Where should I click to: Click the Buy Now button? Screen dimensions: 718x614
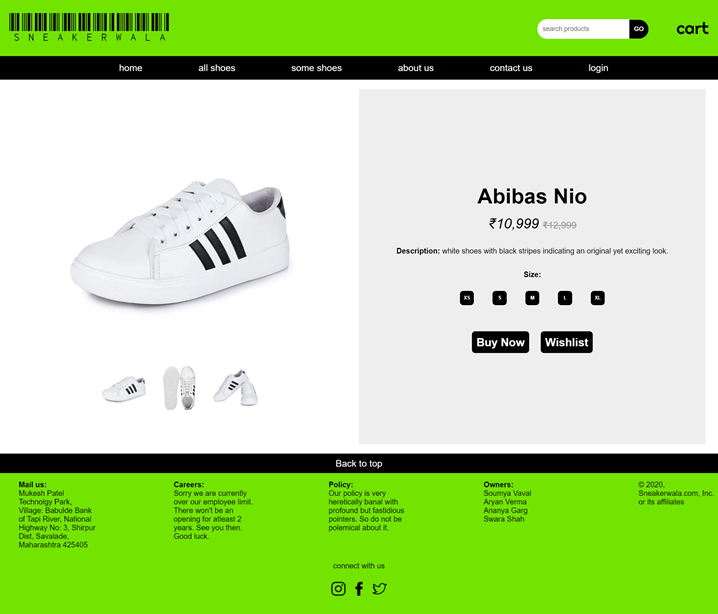(500, 342)
